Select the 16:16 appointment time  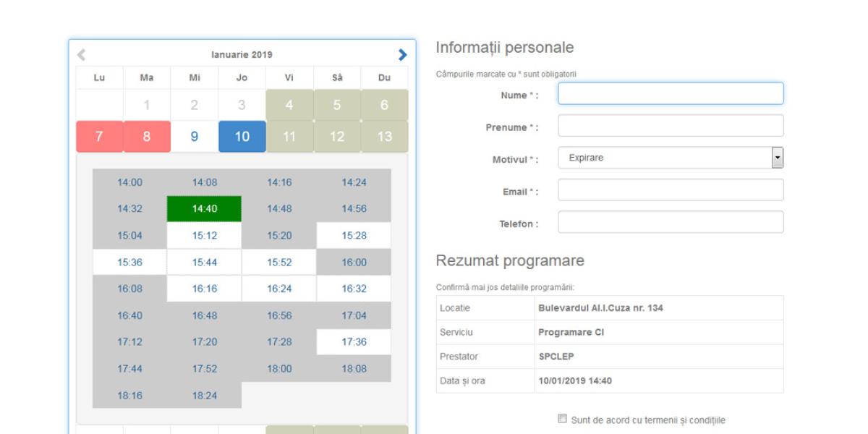click(x=204, y=289)
